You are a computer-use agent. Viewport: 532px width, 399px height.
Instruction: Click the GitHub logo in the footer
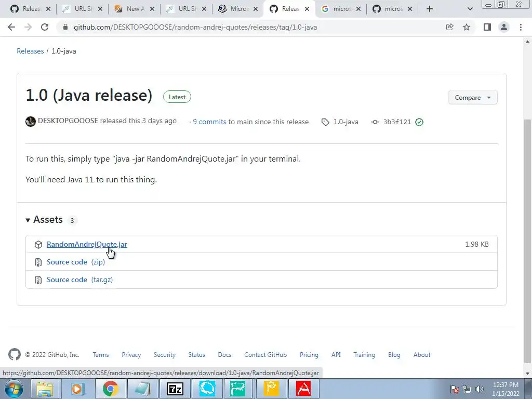pyautogui.click(x=14, y=354)
